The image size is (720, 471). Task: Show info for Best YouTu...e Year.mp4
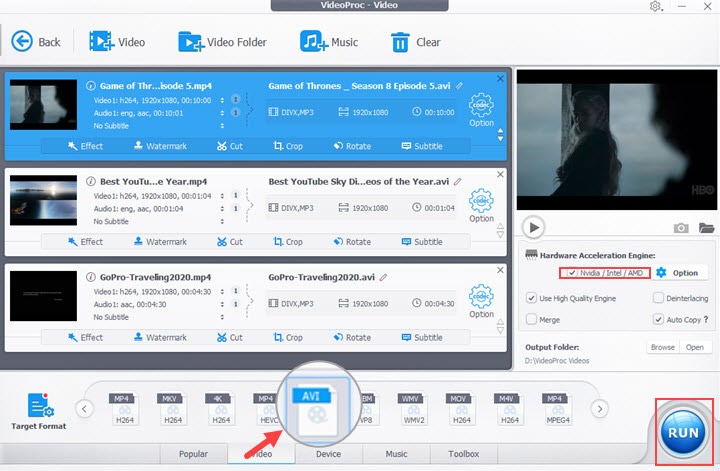click(x=91, y=181)
